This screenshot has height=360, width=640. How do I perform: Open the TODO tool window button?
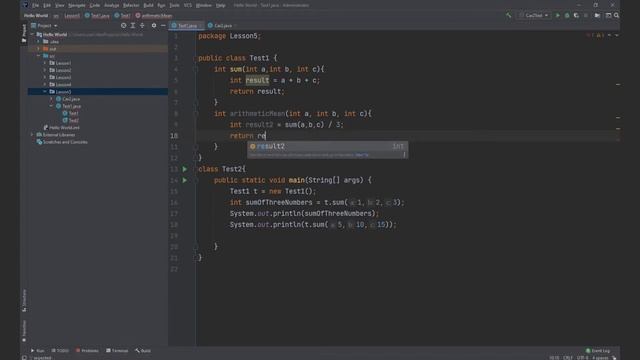(60, 351)
